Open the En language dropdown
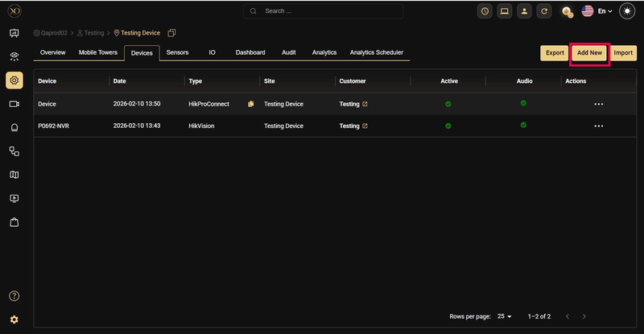 point(605,11)
